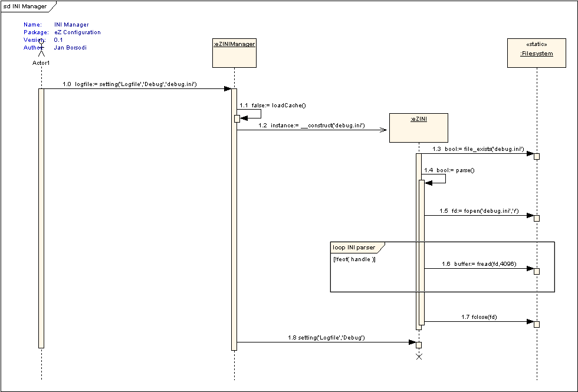
Task: Click message 1.2 instance:= __construct label
Action: pos(311,126)
